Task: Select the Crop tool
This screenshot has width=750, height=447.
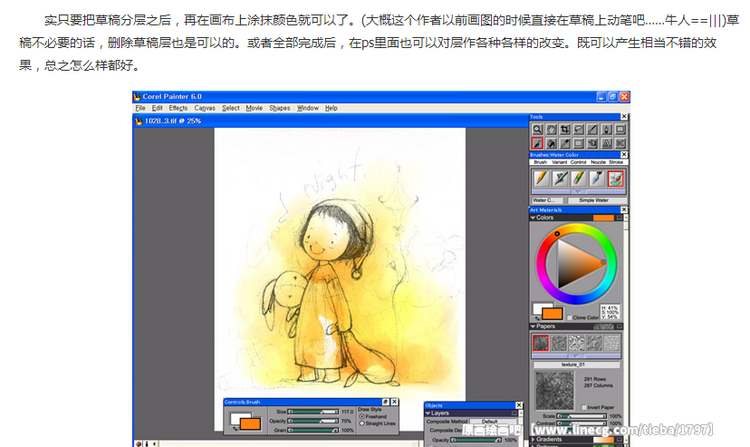Action: (565, 130)
